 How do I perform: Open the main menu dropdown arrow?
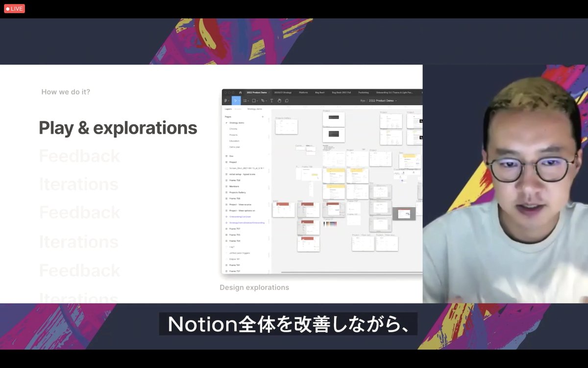(x=229, y=101)
